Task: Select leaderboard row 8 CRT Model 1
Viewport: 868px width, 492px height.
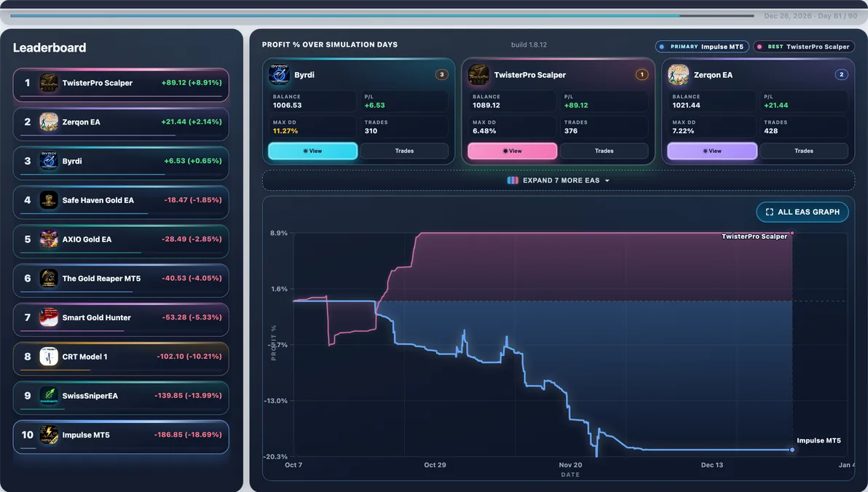Action: coord(121,359)
